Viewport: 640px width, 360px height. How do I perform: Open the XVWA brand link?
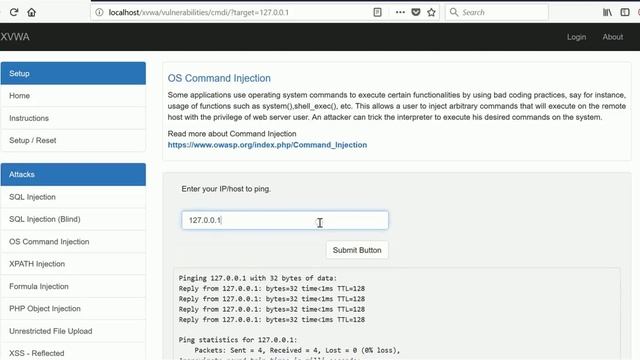[x=15, y=37]
